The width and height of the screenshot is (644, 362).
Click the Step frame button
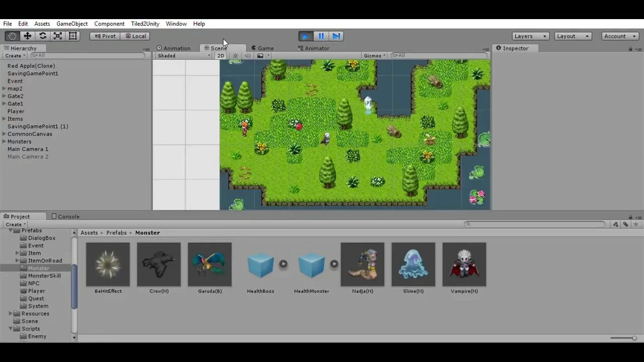coord(337,36)
